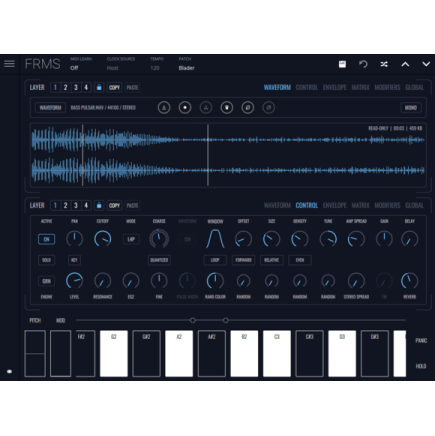Open GLOBAL tab in the knobs panel
Image resolution: width=435 pixels, height=436 pixels.
[x=415, y=205]
